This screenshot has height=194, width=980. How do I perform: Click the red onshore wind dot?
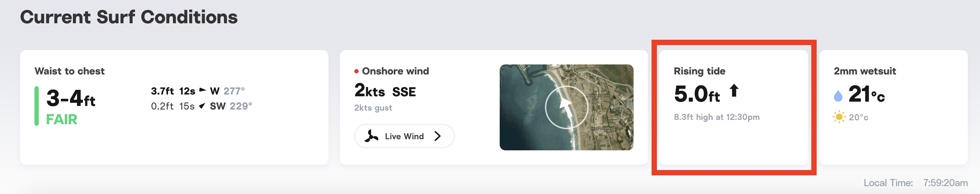(356, 71)
